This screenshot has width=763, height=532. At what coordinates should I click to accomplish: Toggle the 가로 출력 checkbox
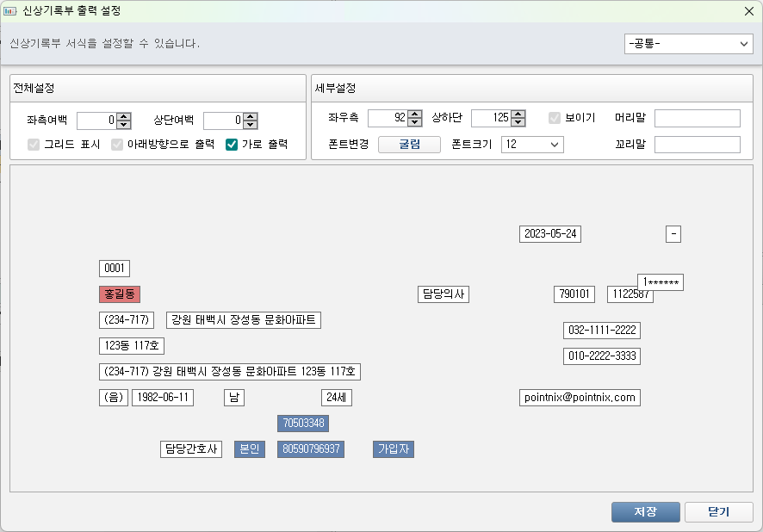[232, 145]
